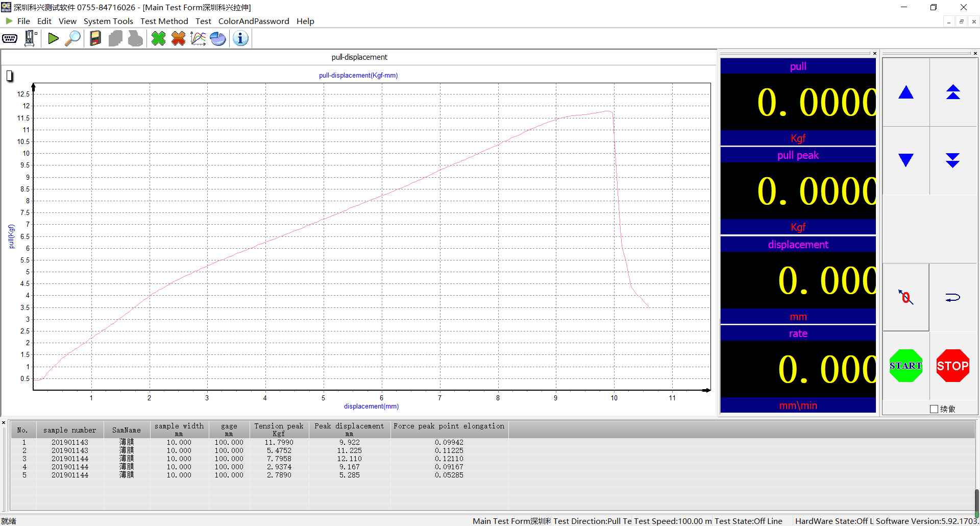Click the pie chart statistics icon
980x526 pixels.
pos(218,39)
